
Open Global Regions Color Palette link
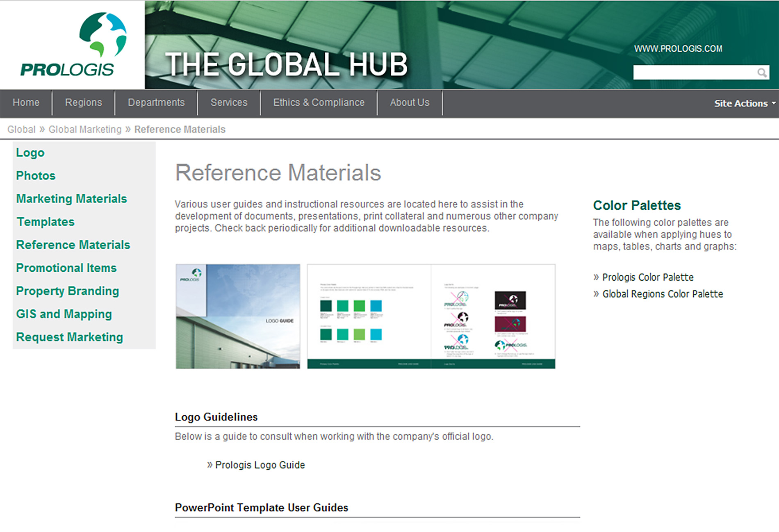[x=662, y=294]
